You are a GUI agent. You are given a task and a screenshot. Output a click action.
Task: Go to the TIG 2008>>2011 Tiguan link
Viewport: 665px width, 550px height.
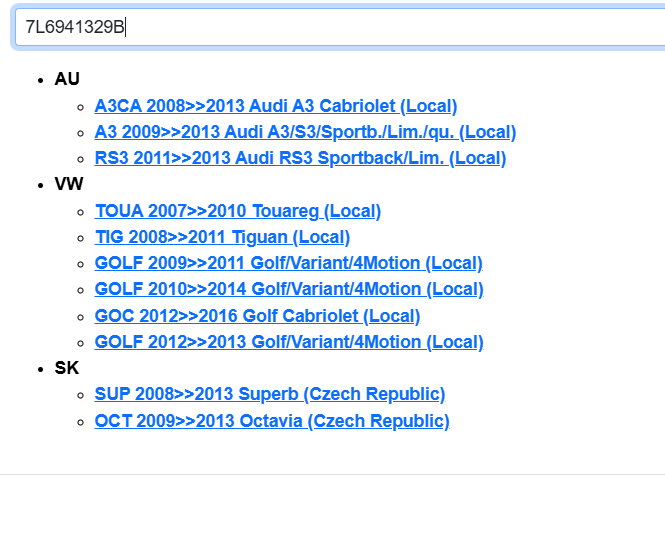click(222, 237)
